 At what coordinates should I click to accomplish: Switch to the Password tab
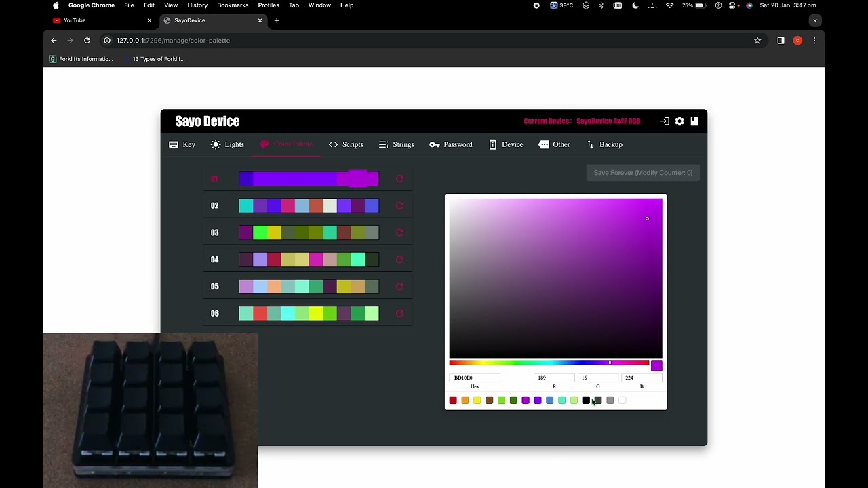pyautogui.click(x=451, y=144)
